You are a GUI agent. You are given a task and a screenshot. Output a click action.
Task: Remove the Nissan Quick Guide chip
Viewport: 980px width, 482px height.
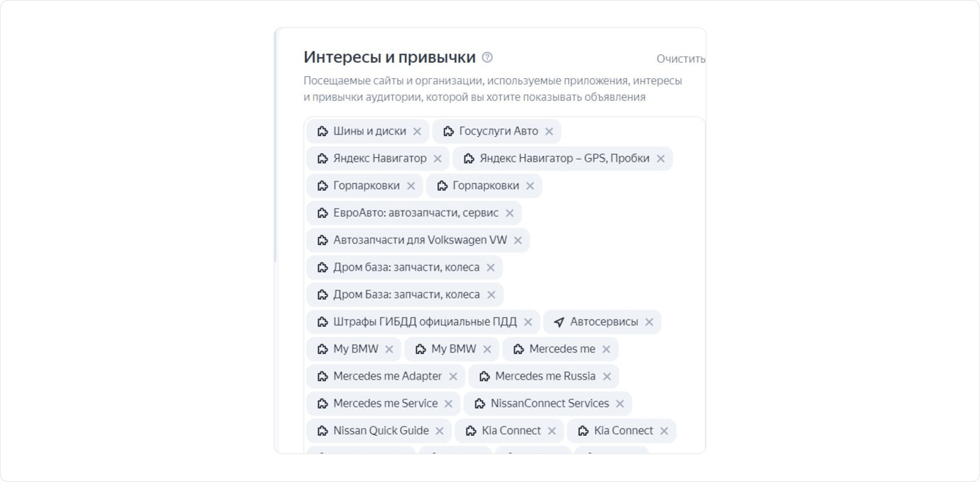(440, 431)
